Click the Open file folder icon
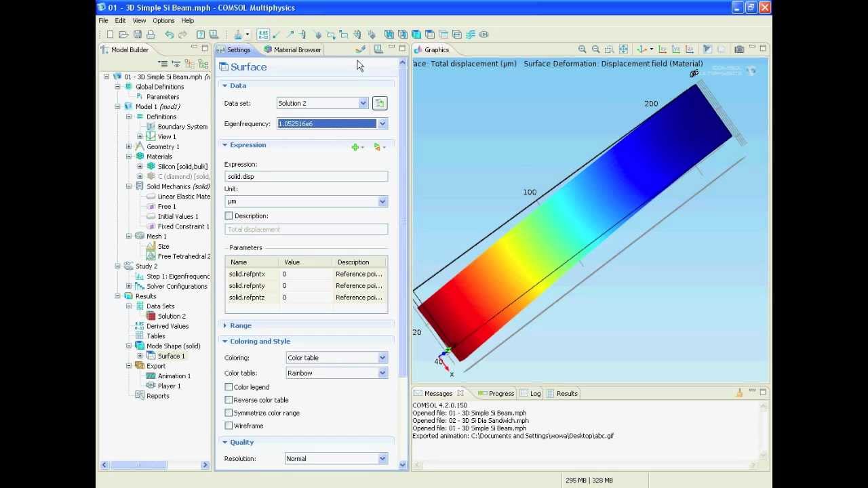Viewport: 868px width, 488px height. tap(123, 35)
